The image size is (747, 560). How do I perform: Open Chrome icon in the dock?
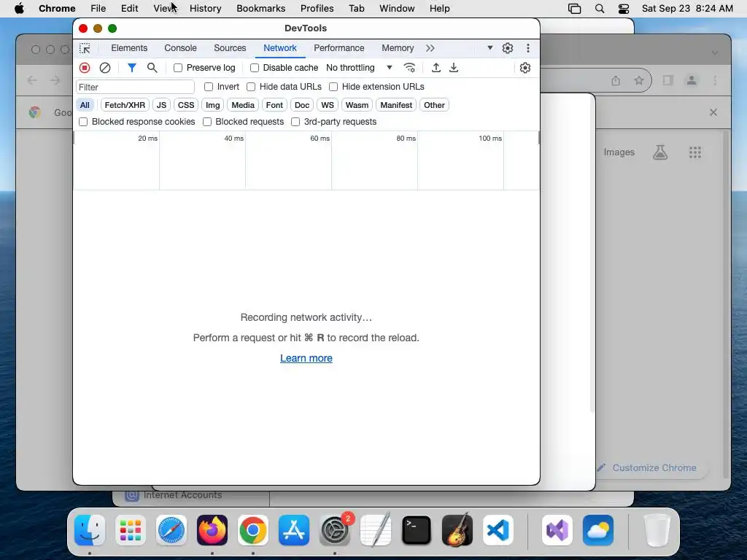(x=253, y=530)
